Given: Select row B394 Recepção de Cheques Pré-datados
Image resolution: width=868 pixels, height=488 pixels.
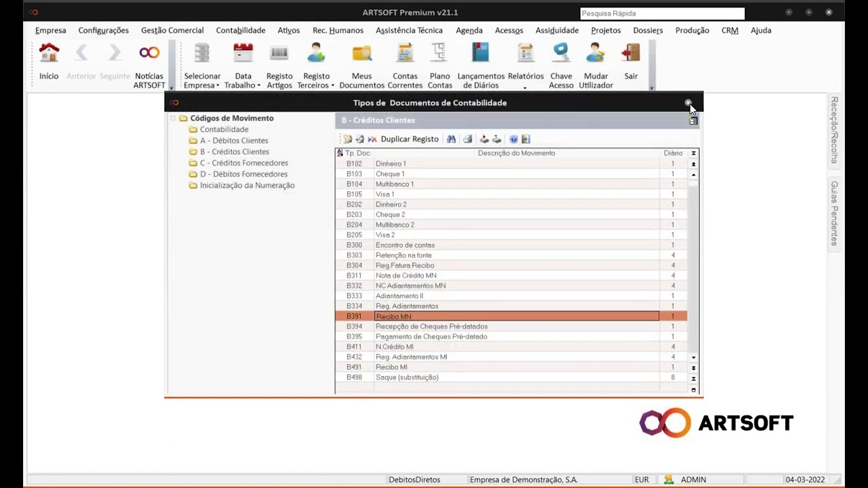Looking at the screenshot, I should tap(511, 327).
